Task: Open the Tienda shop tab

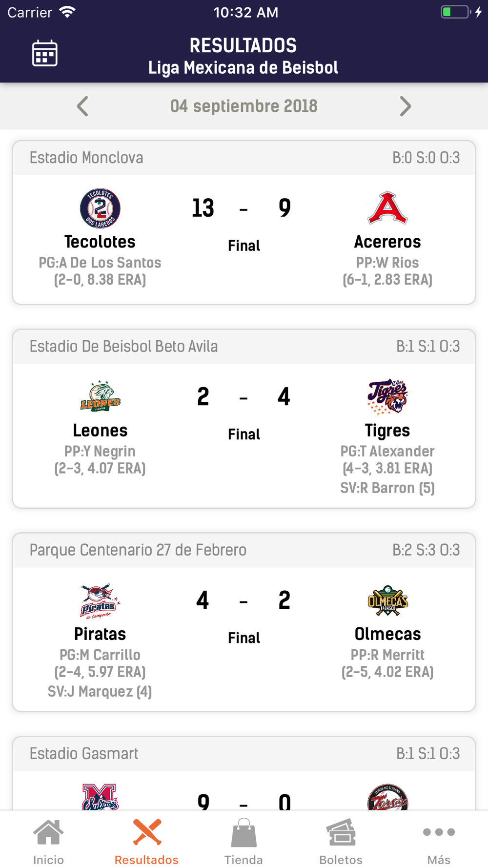Action: (x=244, y=841)
